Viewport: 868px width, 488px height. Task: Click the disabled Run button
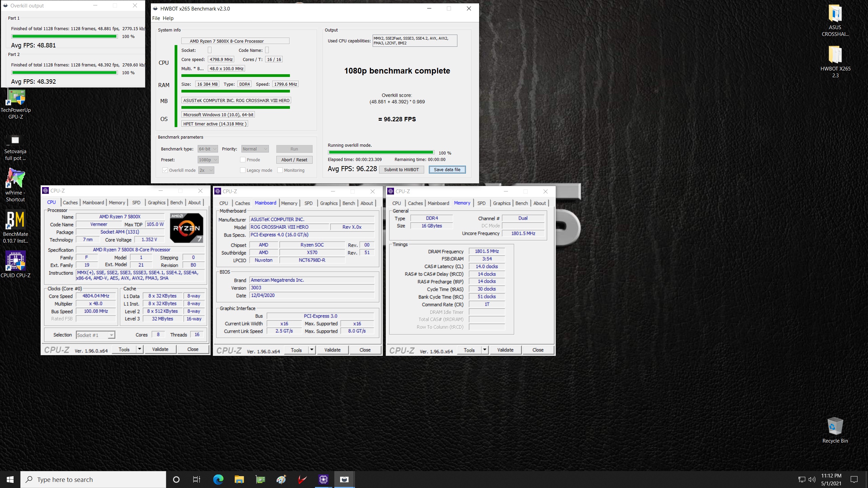coord(294,149)
